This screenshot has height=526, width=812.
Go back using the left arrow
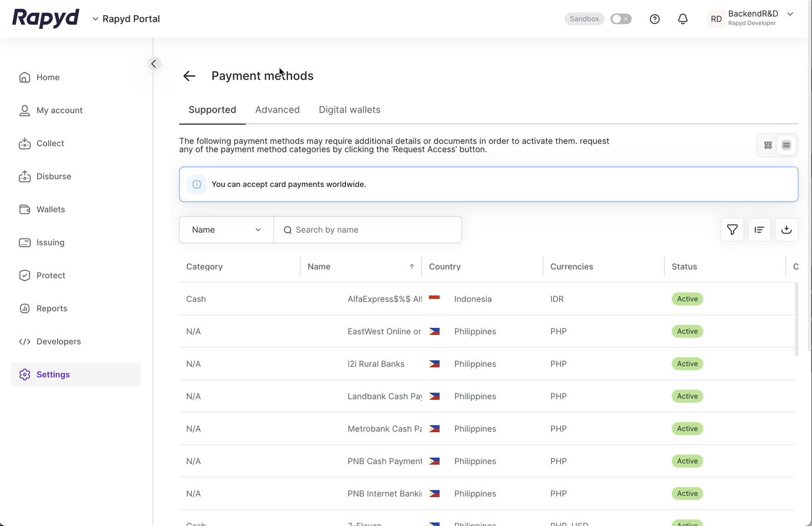pos(189,76)
